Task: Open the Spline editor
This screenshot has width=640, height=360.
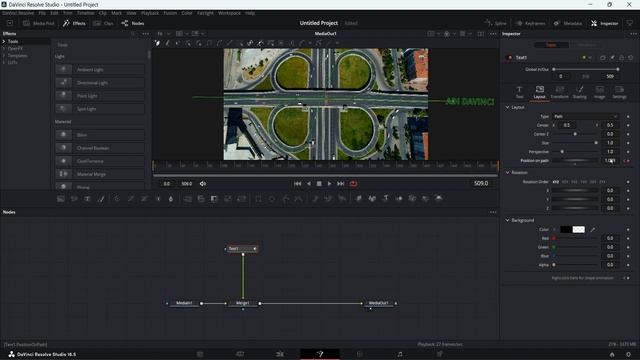Action: [496, 23]
